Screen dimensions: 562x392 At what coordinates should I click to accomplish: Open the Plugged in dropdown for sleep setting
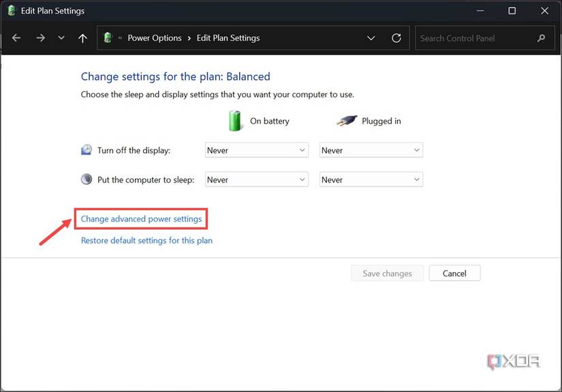tap(371, 179)
